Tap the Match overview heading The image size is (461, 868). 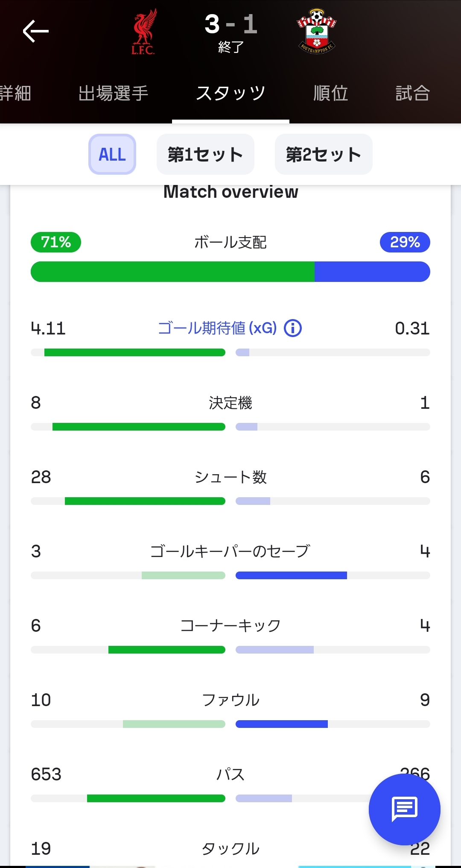tap(230, 192)
